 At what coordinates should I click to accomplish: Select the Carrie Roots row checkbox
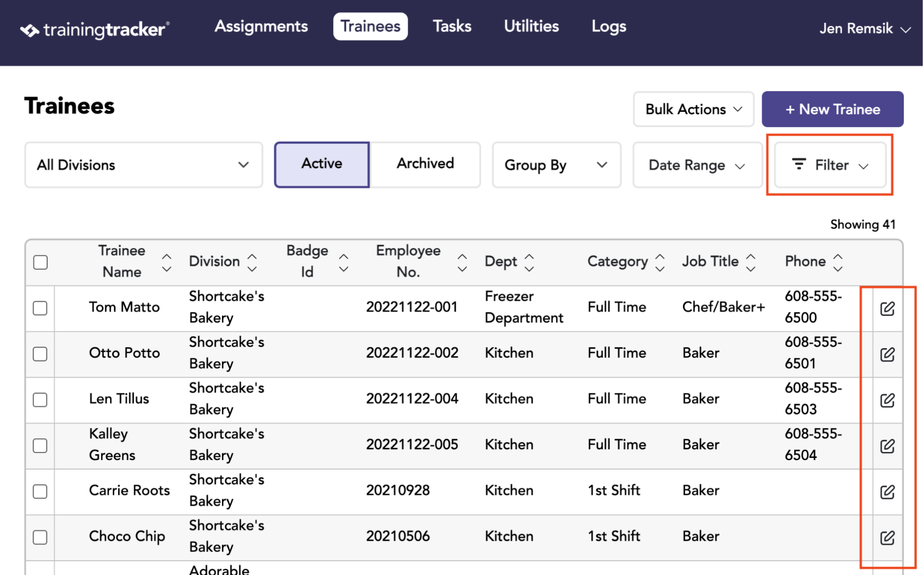[x=40, y=491]
